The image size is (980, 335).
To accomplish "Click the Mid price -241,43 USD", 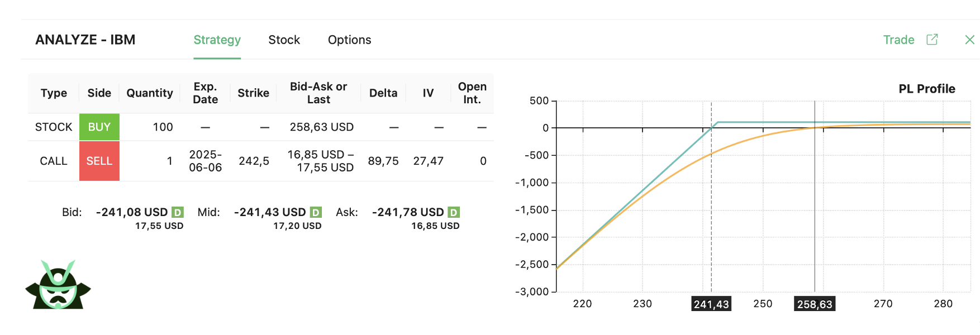I will [270, 212].
